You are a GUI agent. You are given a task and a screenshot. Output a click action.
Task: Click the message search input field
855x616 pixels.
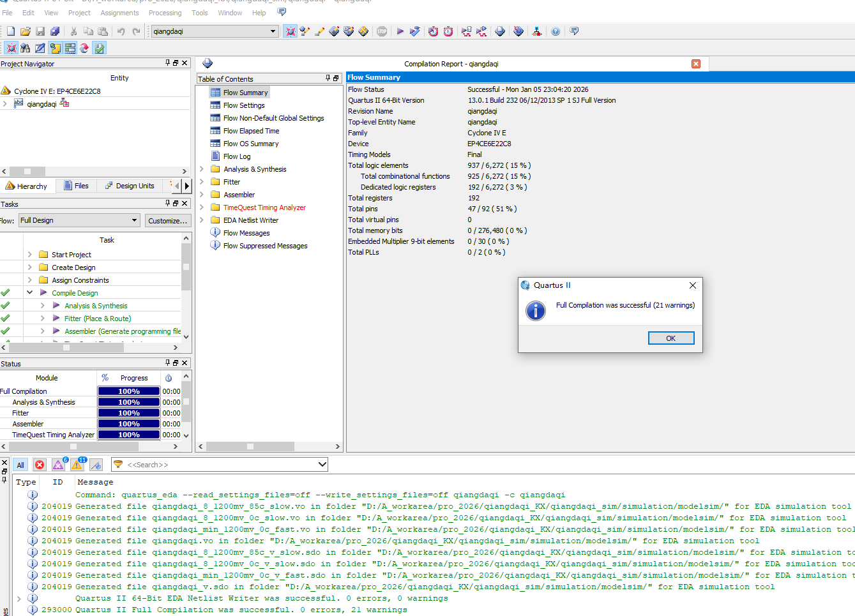coord(220,465)
